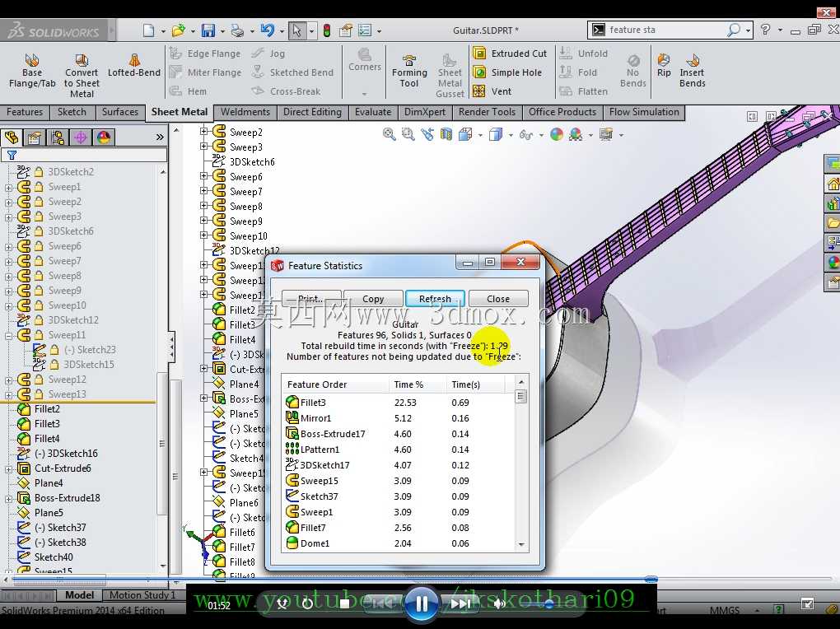Viewport: 840px width, 629px height.
Task: Click the Edge Flange tool
Action: 205,54
